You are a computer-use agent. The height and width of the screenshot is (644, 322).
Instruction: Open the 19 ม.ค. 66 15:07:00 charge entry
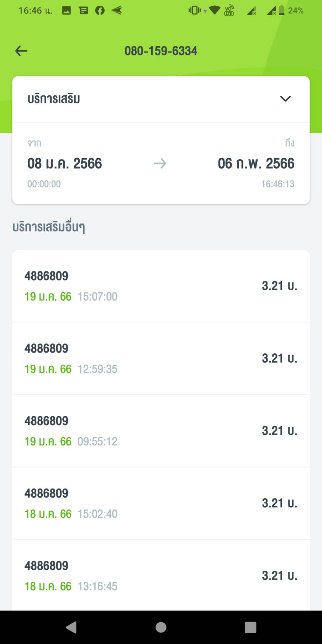161,286
